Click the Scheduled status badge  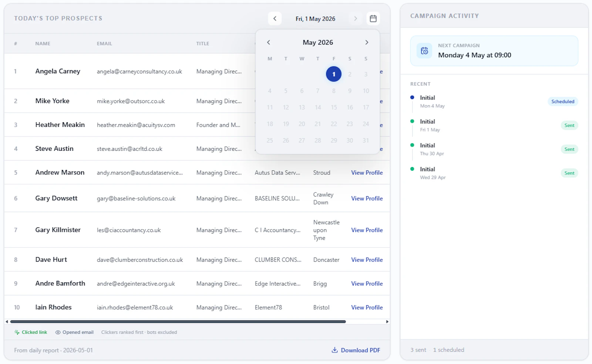point(563,102)
